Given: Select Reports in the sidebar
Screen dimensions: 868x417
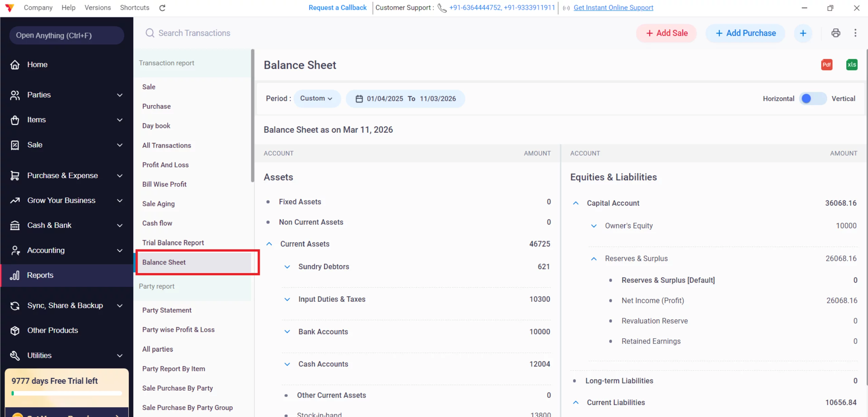Looking at the screenshot, I should (x=40, y=275).
